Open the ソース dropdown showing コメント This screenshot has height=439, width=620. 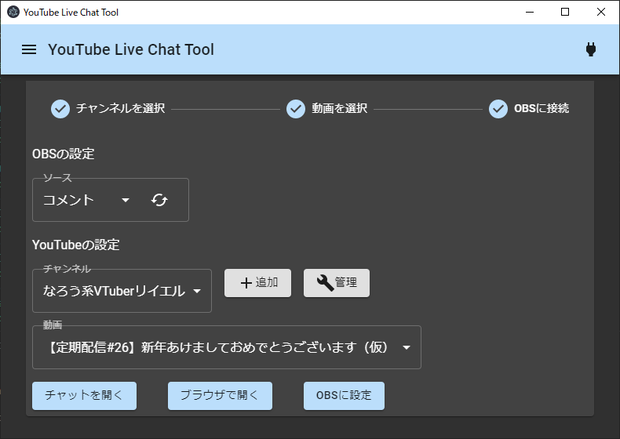click(87, 200)
